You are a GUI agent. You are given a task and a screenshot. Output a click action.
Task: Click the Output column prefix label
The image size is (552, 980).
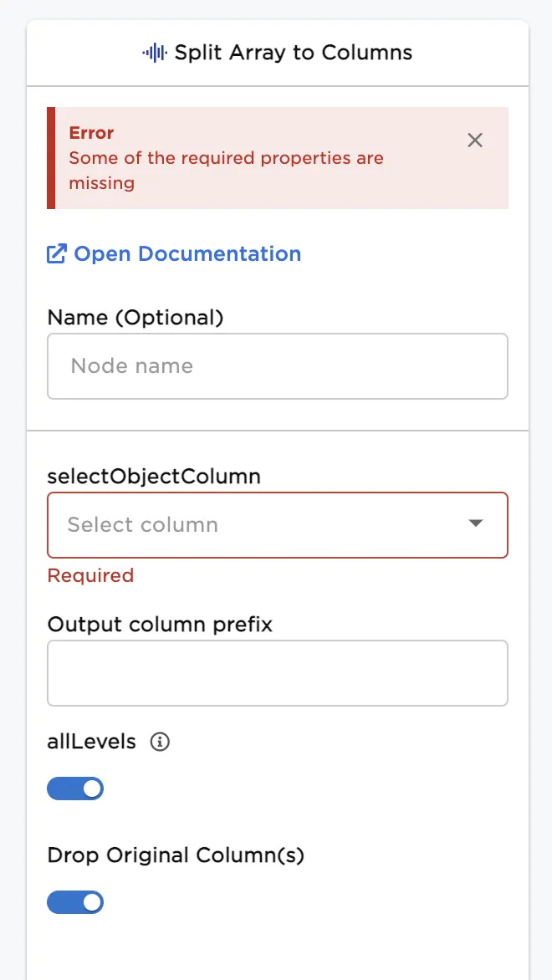click(160, 625)
